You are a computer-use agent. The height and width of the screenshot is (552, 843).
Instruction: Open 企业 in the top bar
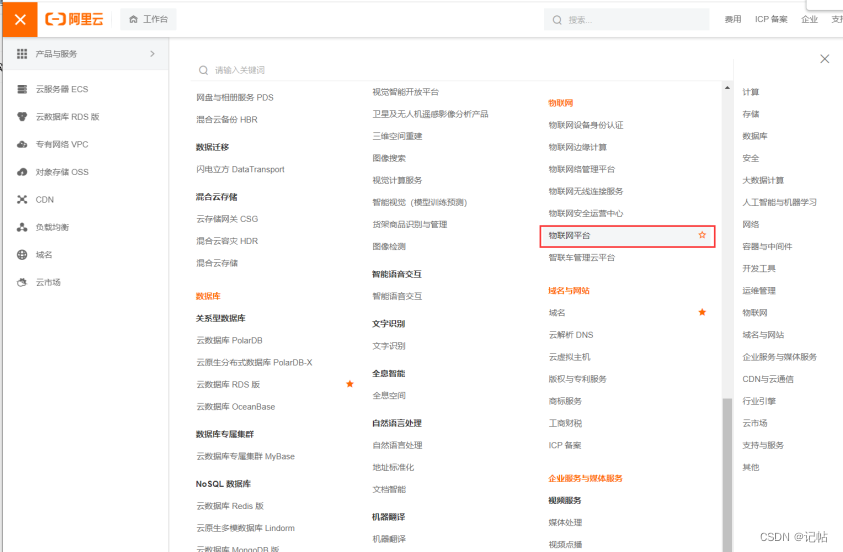pyautogui.click(x=809, y=19)
